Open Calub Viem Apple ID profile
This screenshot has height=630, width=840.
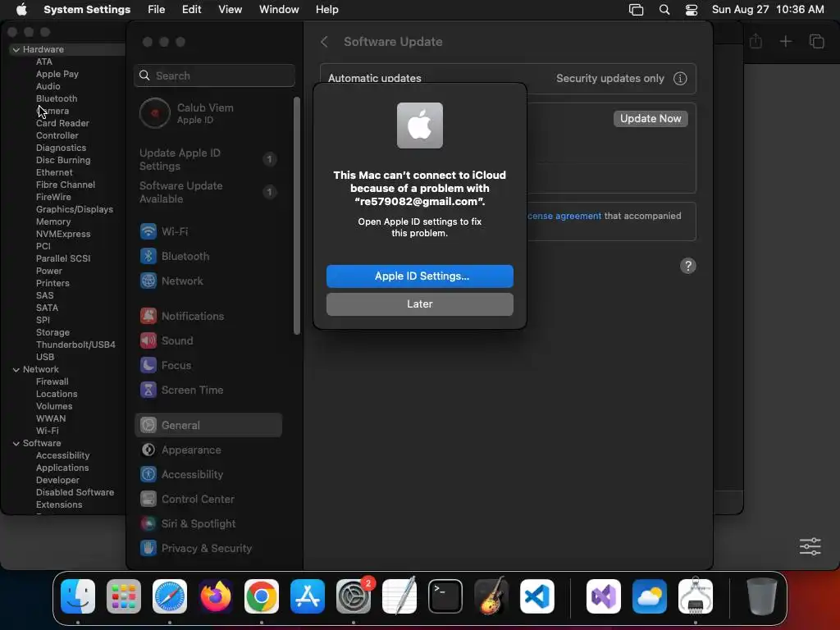pyautogui.click(x=208, y=113)
